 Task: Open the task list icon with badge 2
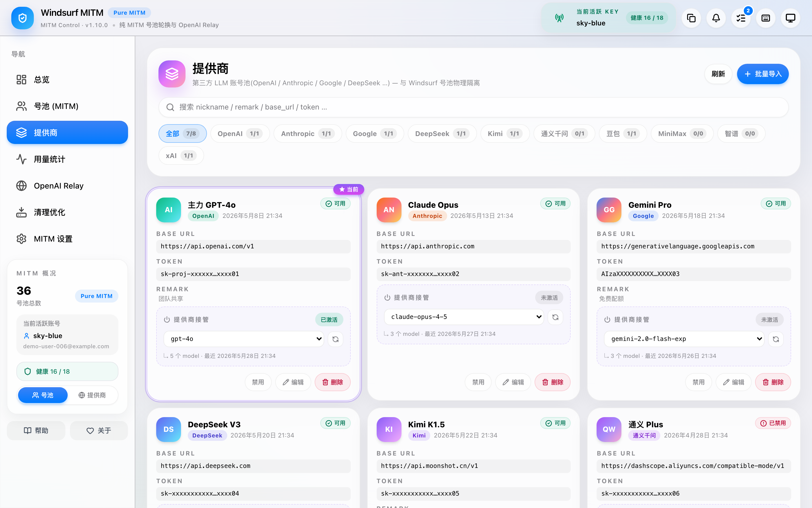741,18
